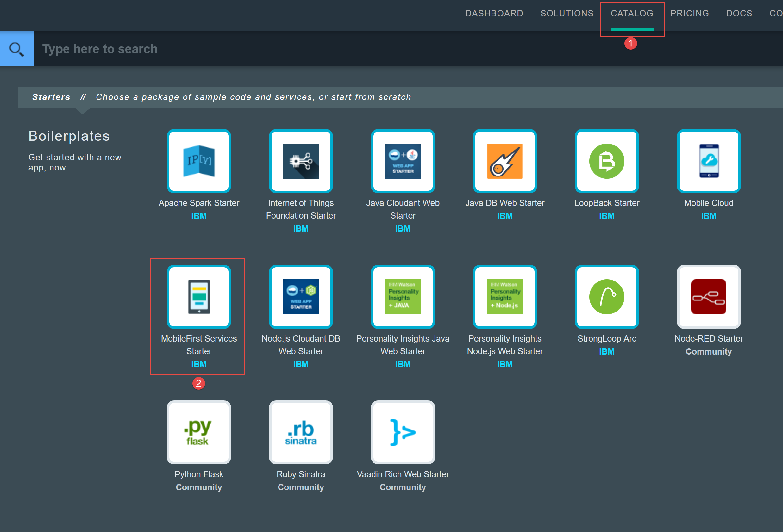Click 'Node.js Cloudant DB Web Starter' label

point(301,345)
